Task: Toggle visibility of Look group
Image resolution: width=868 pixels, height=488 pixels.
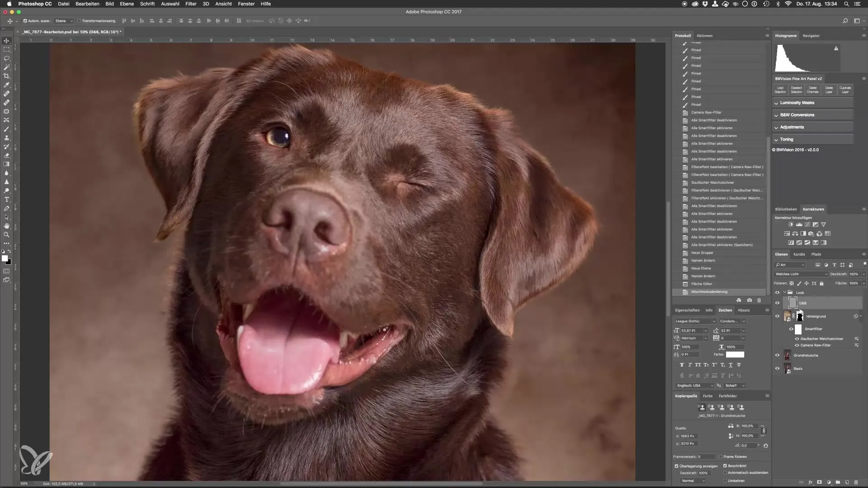Action: click(x=777, y=293)
